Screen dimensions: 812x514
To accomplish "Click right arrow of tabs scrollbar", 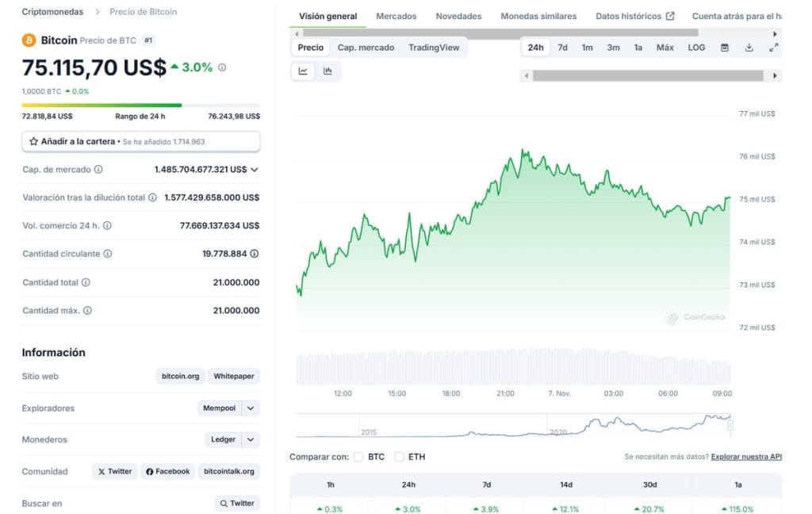I will [x=775, y=33].
